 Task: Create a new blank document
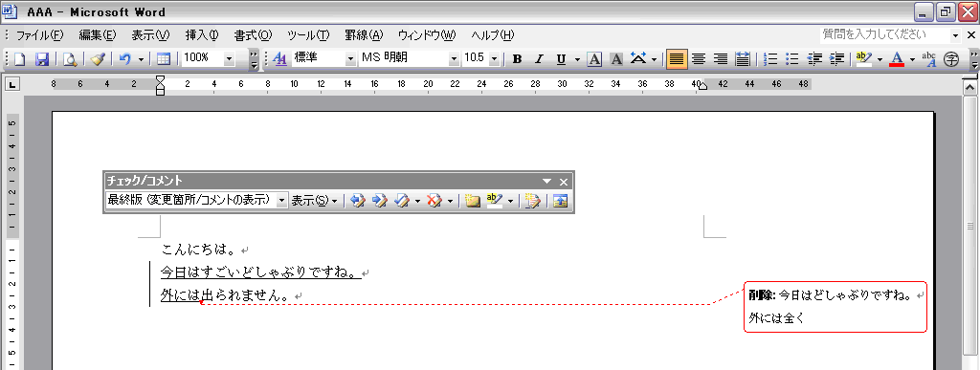tap(19, 58)
